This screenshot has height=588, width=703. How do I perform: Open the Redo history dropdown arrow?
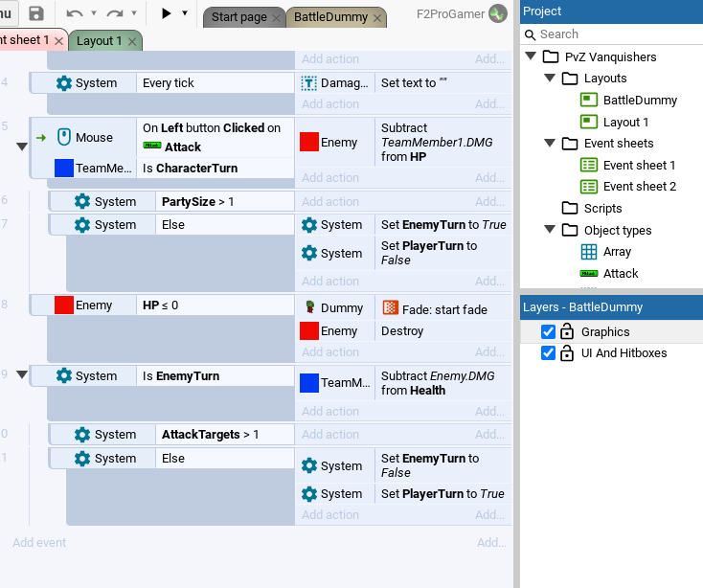[134, 13]
